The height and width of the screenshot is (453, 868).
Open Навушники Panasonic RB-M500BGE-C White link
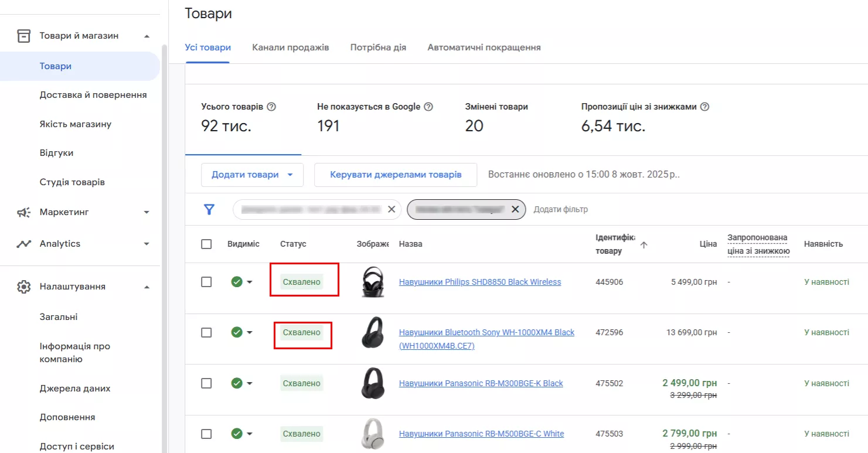coord(481,434)
